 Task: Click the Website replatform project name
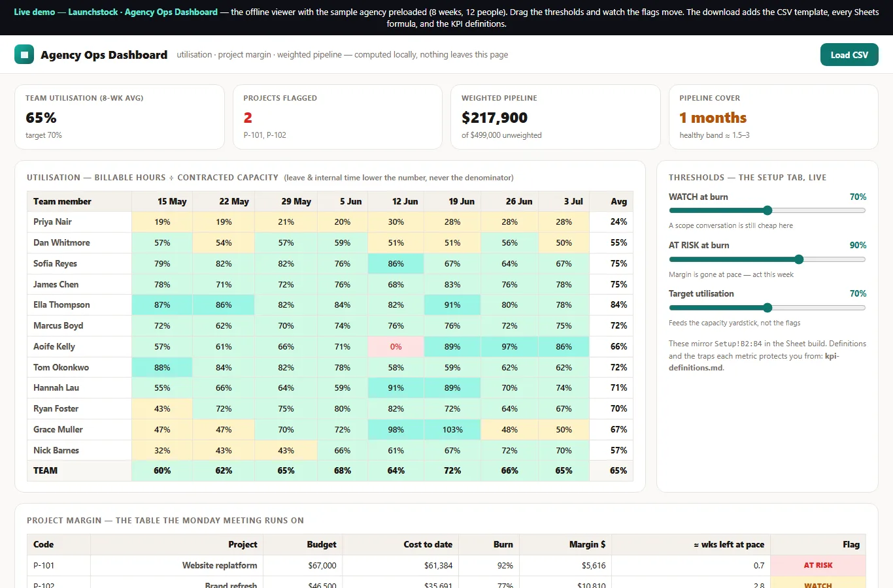click(220, 565)
